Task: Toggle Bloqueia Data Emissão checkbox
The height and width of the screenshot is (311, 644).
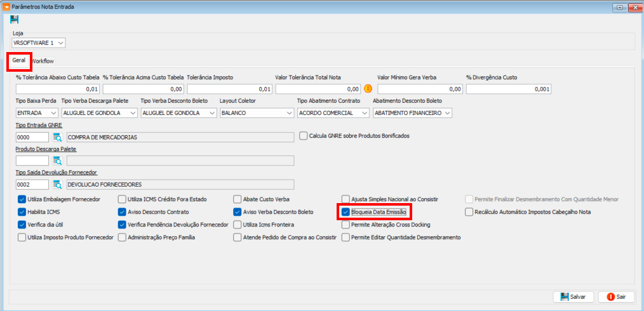Action: click(346, 212)
